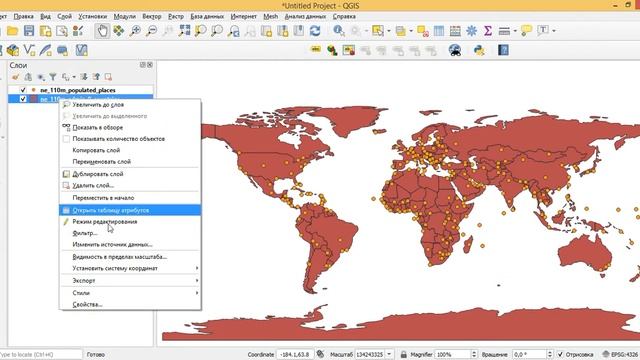
Task: Toggle the scale lock padlock
Action: coord(403,354)
